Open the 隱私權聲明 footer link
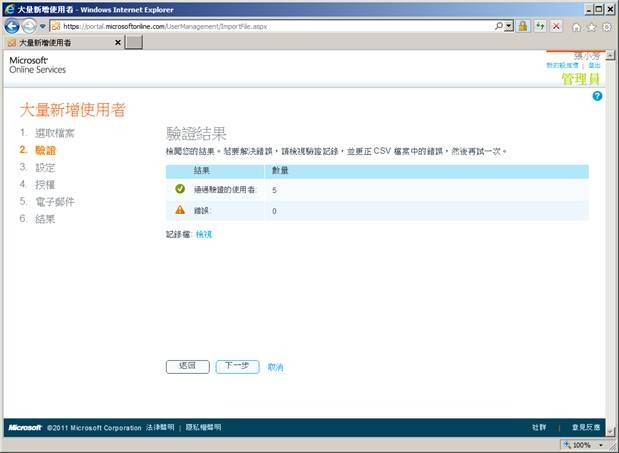This screenshot has width=619, height=453. pyautogui.click(x=203, y=427)
